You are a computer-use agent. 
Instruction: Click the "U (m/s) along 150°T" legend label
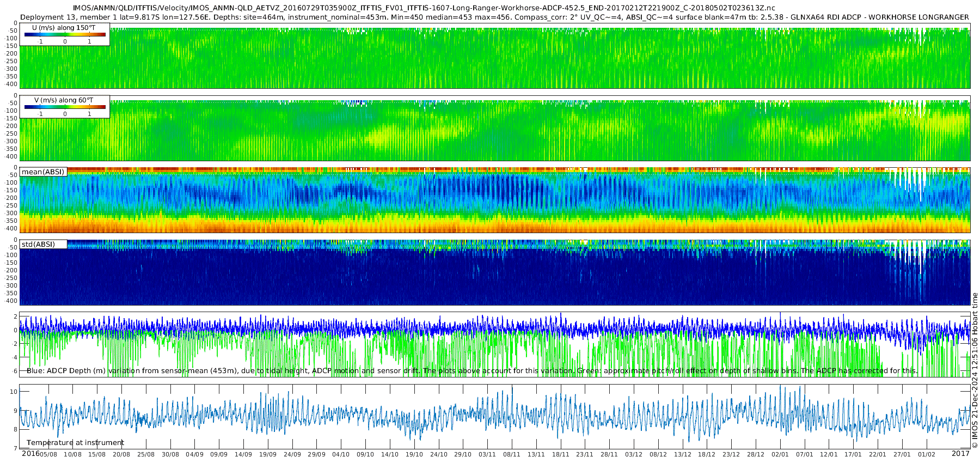coord(64,28)
